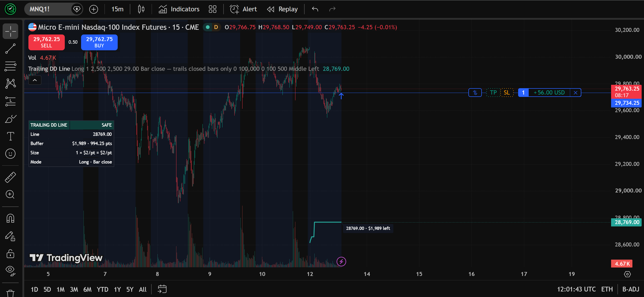Open indicator templates grid menu
Image resolution: width=644 pixels, height=297 pixels.
(x=212, y=9)
